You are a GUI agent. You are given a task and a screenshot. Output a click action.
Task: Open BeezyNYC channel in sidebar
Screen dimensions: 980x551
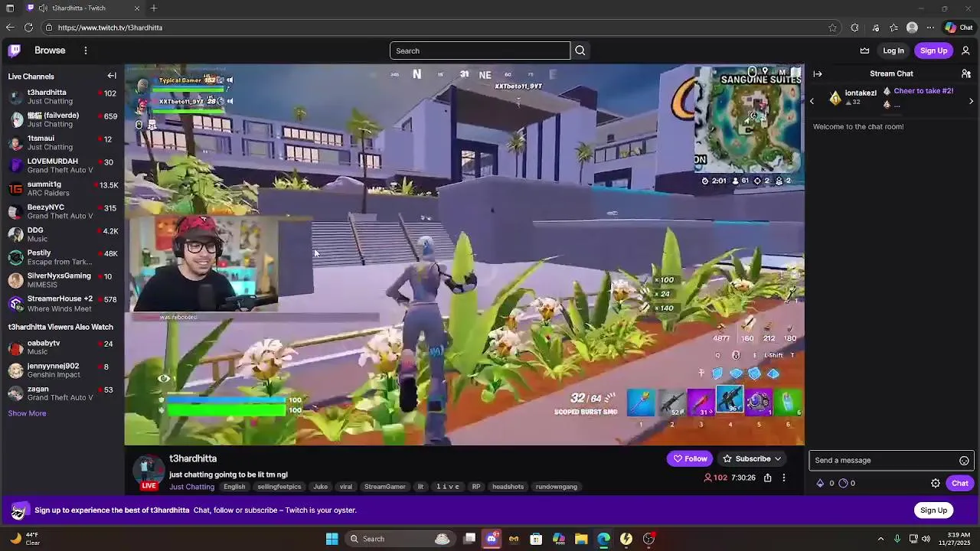[62, 211]
